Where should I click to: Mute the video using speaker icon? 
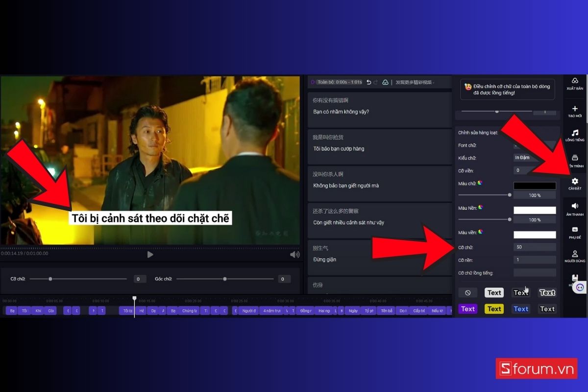point(294,254)
